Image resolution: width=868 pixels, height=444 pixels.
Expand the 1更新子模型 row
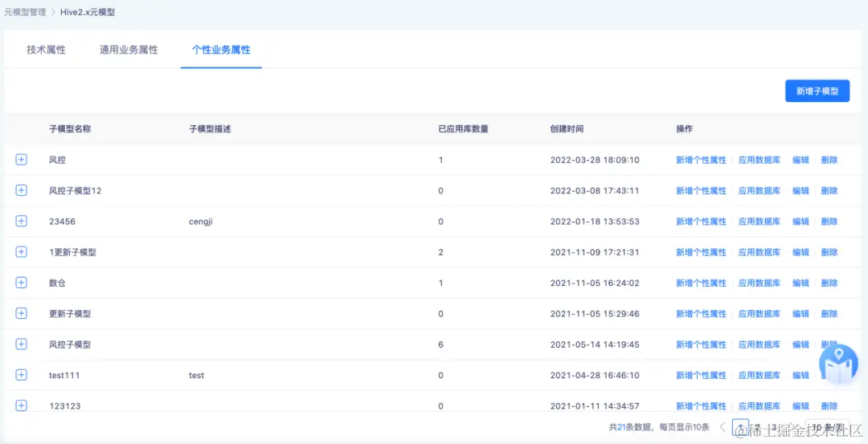pyautogui.click(x=21, y=251)
